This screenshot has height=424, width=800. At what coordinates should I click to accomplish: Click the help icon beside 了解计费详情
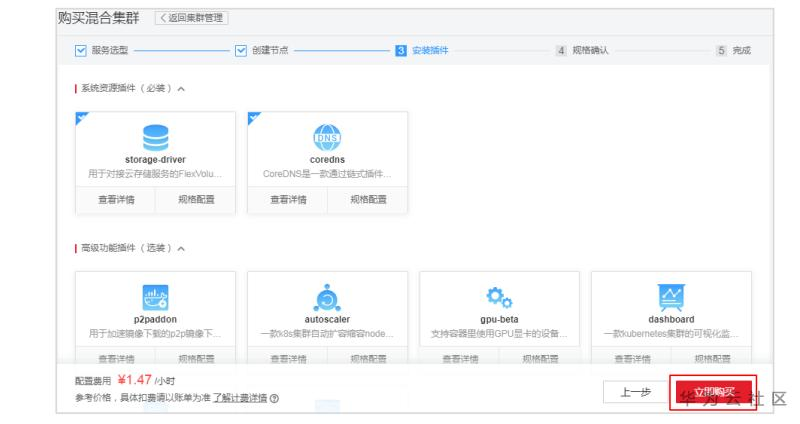click(274, 398)
